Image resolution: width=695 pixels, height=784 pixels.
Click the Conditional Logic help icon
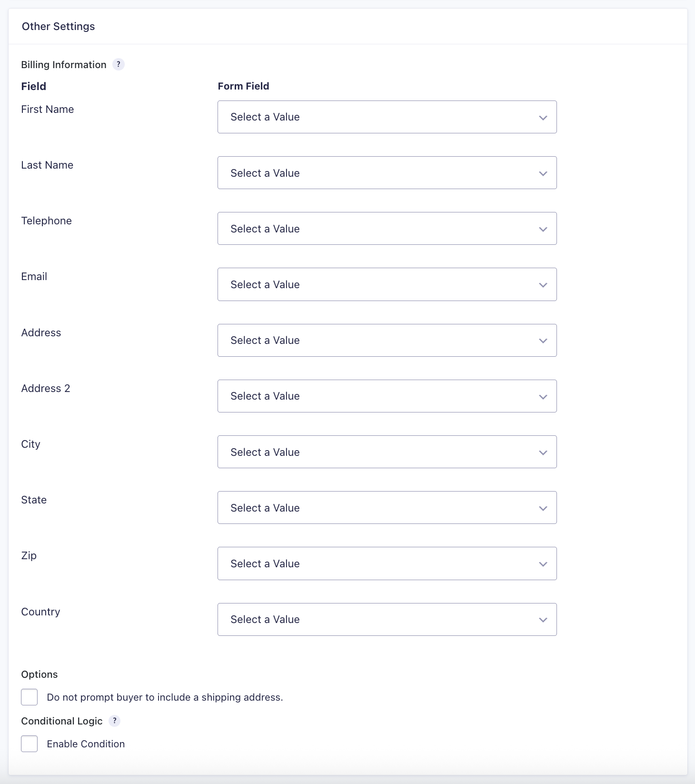pos(114,721)
